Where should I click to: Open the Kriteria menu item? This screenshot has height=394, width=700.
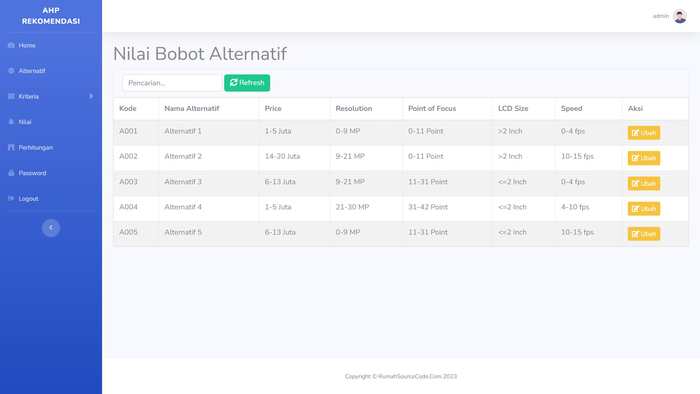click(x=51, y=96)
